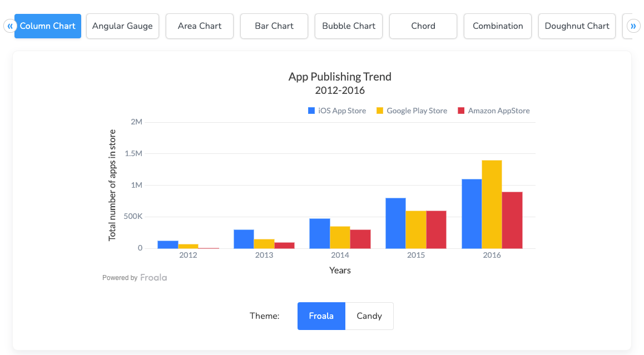View the Bubble Chart example
Image resolution: width=644 pixels, height=355 pixels.
click(x=348, y=26)
